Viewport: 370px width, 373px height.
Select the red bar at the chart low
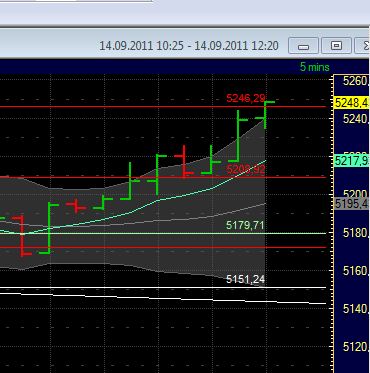[22, 236]
